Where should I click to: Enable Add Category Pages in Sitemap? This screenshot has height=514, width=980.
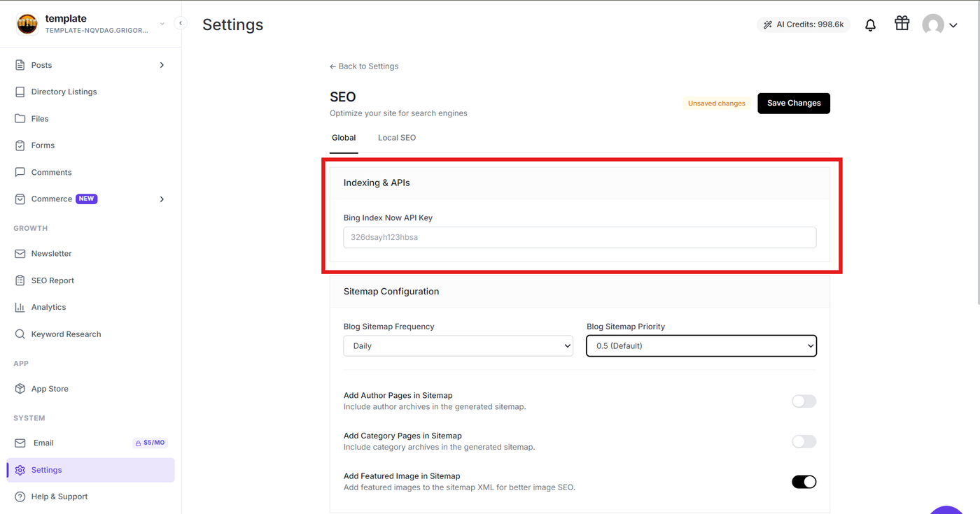pyautogui.click(x=804, y=441)
